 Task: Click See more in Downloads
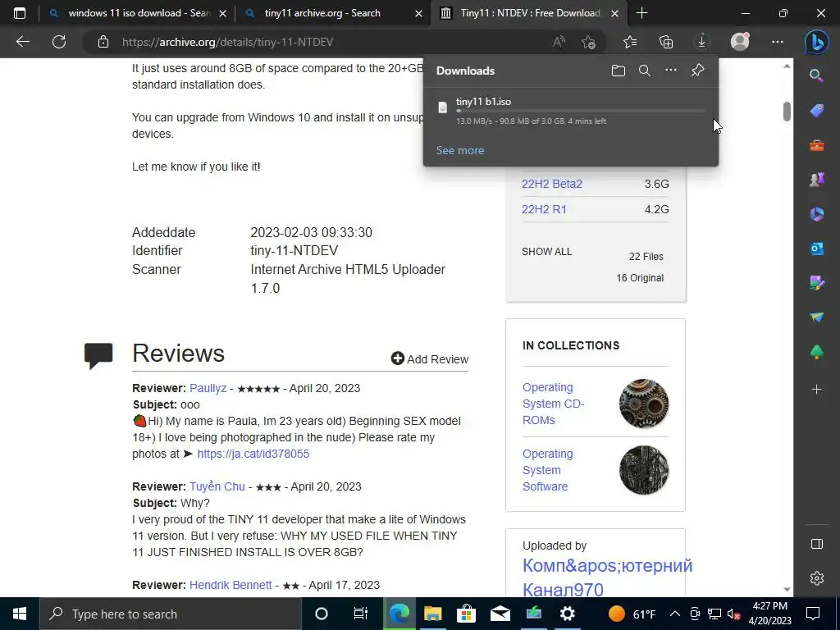pyautogui.click(x=459, y=151)
